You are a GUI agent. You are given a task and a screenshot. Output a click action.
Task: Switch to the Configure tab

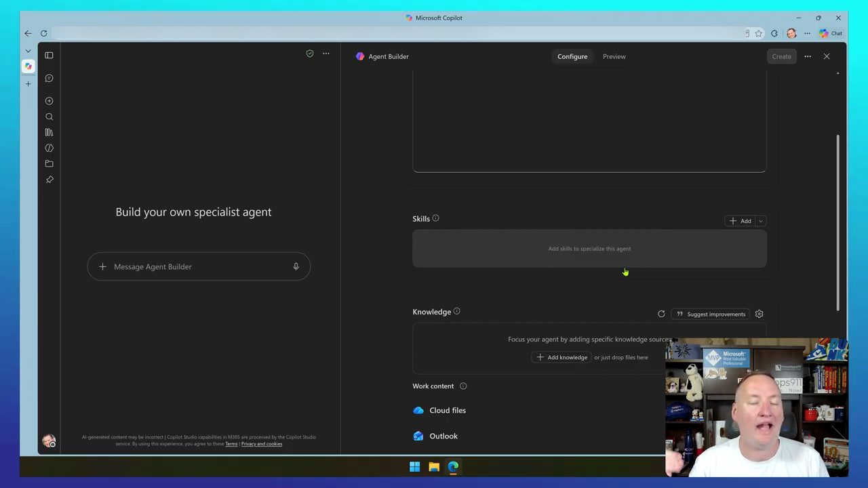pos(572,56)
